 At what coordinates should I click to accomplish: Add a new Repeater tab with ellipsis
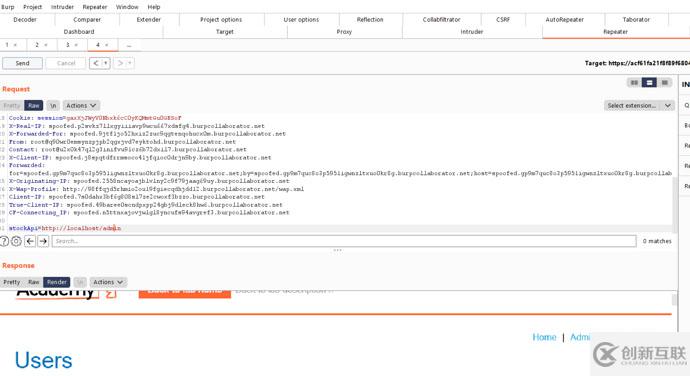pyautogui.click(x=129, y=45)
